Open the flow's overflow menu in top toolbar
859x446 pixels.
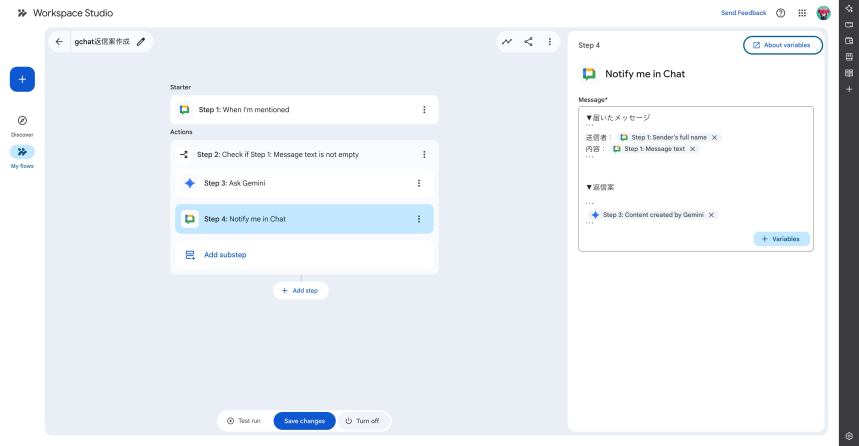tap(549, 42)
